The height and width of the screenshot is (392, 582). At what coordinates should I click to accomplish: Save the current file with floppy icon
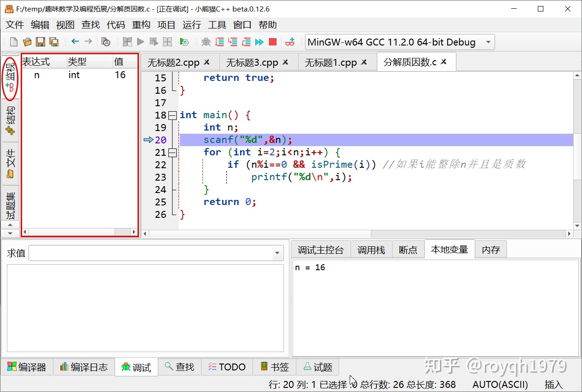[40, 42]
